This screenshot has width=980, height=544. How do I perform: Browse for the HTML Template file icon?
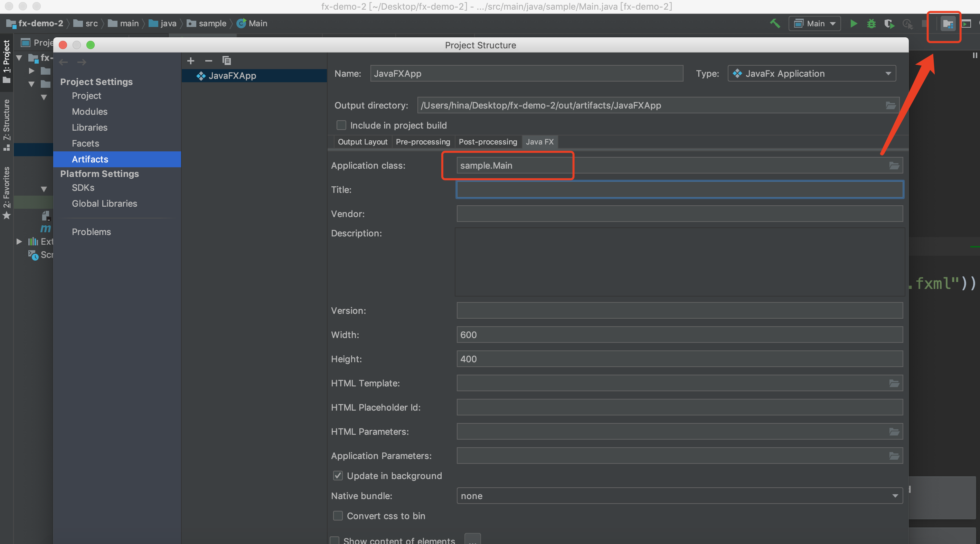click(894, 383)
